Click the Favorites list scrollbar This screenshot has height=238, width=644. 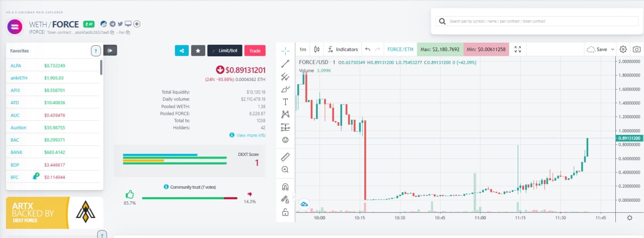pyautogui.click(x=101, y=67)
